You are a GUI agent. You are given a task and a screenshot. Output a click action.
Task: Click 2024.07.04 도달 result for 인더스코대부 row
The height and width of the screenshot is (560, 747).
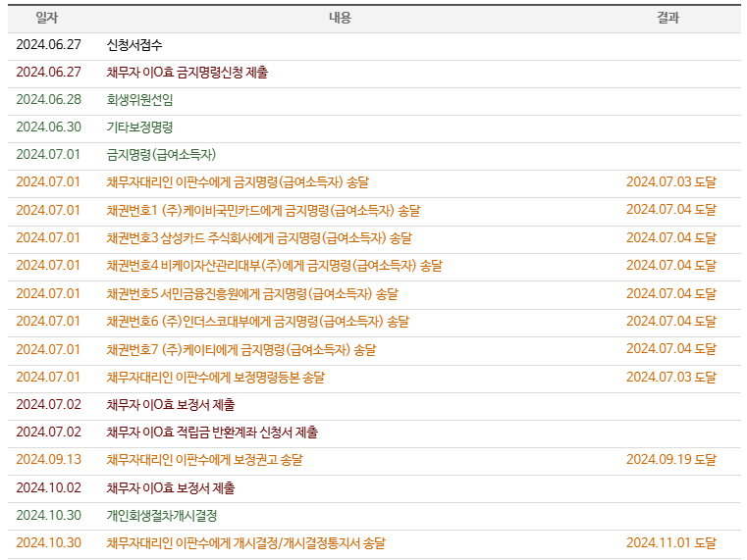(671, 322)
